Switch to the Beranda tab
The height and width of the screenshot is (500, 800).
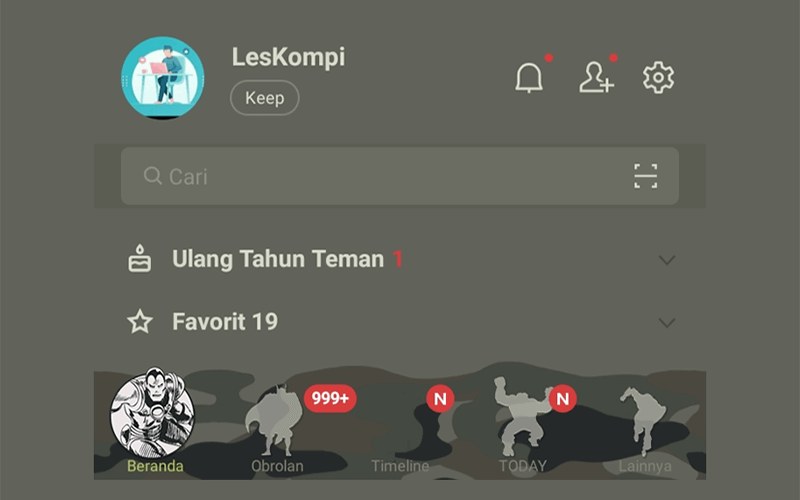[155, 422]
